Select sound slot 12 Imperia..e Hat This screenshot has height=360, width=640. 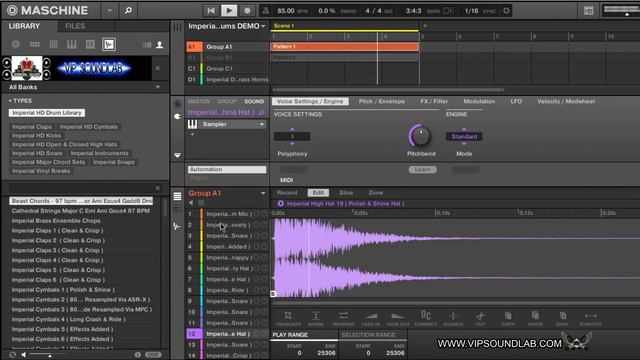pos(227,334)
